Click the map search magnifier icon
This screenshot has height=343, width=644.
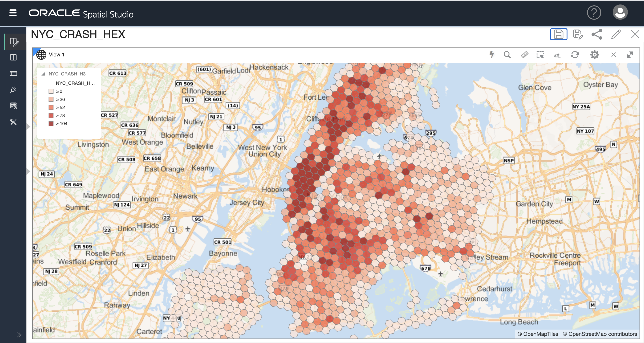tap(507, 55)
